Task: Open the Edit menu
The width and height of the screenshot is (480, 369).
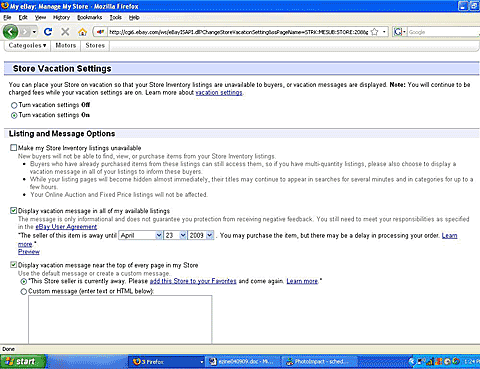Action: [23, 17]
